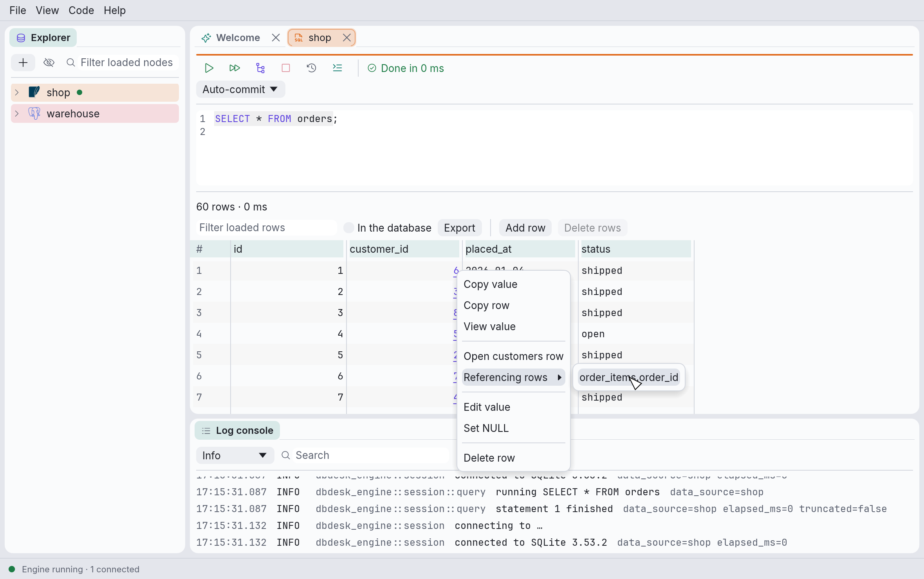Open the Referencing rows submenu
The height and width of the screenshot is (579, 924).
513,377
